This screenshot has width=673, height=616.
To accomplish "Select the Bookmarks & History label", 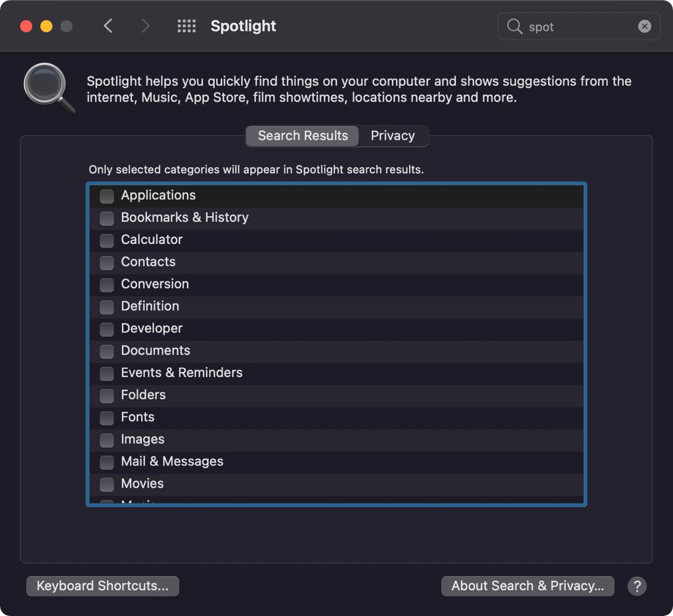I will click(x=185, y=217).
